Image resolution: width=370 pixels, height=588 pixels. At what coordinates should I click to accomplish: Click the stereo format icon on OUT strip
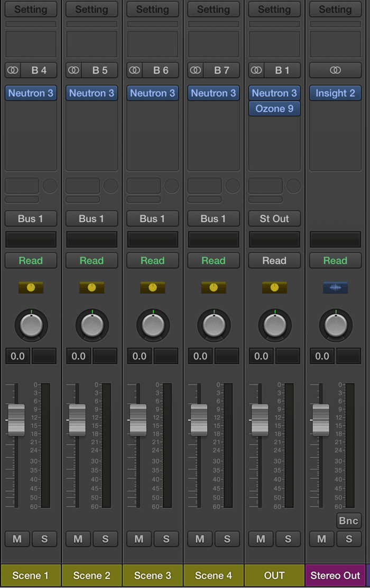point(256,70)
